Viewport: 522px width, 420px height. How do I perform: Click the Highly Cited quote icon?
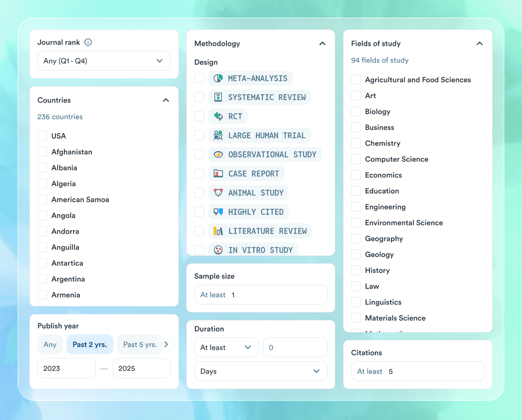click(218, 212)
